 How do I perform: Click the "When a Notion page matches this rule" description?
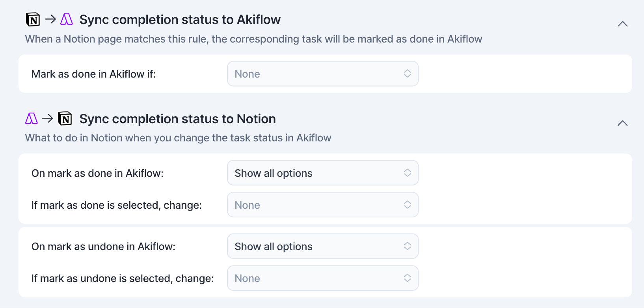(253, 39)
